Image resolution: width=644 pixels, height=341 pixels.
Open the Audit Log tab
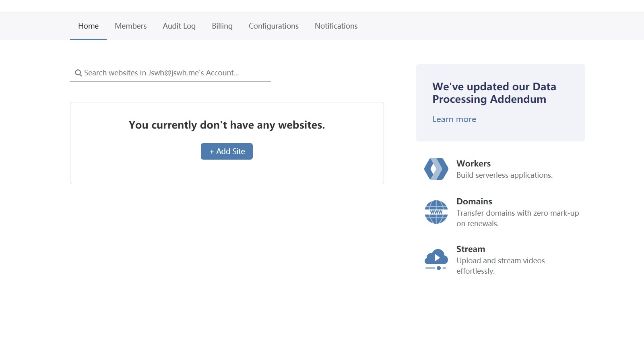point(179,26)
